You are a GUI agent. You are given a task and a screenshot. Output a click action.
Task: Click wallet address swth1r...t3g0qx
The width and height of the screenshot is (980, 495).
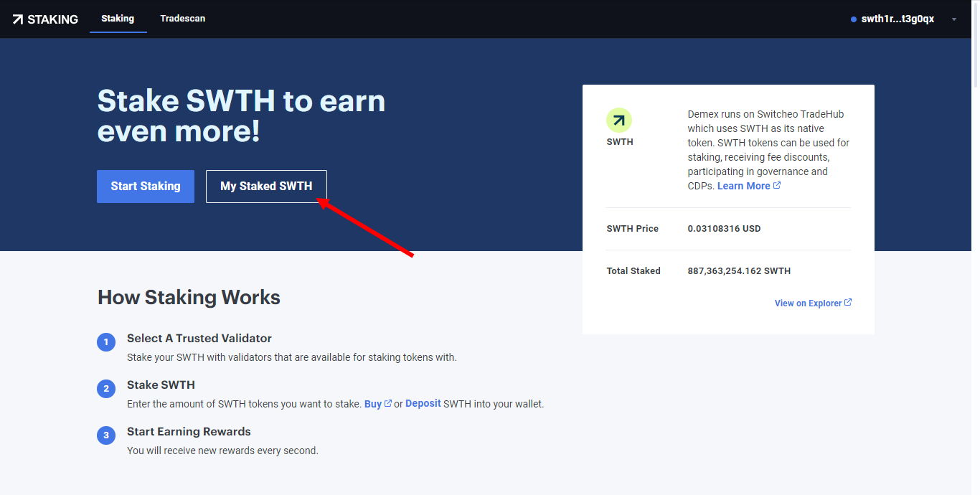[x=897, y=19]
